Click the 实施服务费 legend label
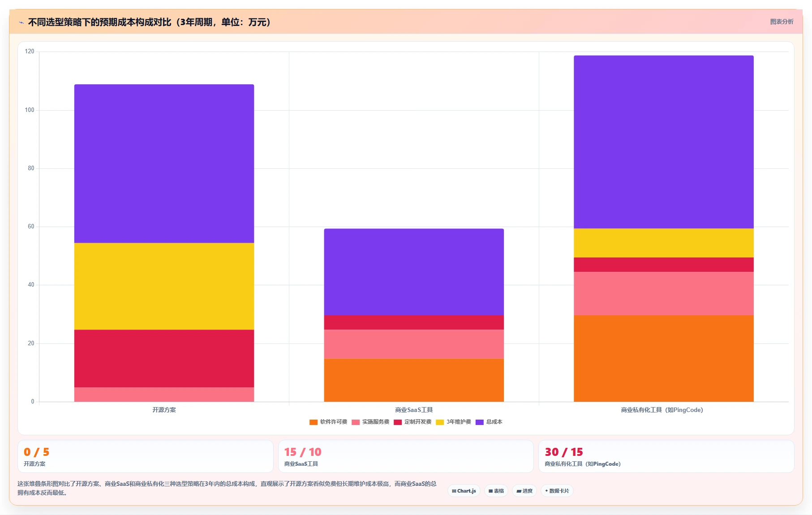This screenshot has height=515, width=812. tap(376, 422)
